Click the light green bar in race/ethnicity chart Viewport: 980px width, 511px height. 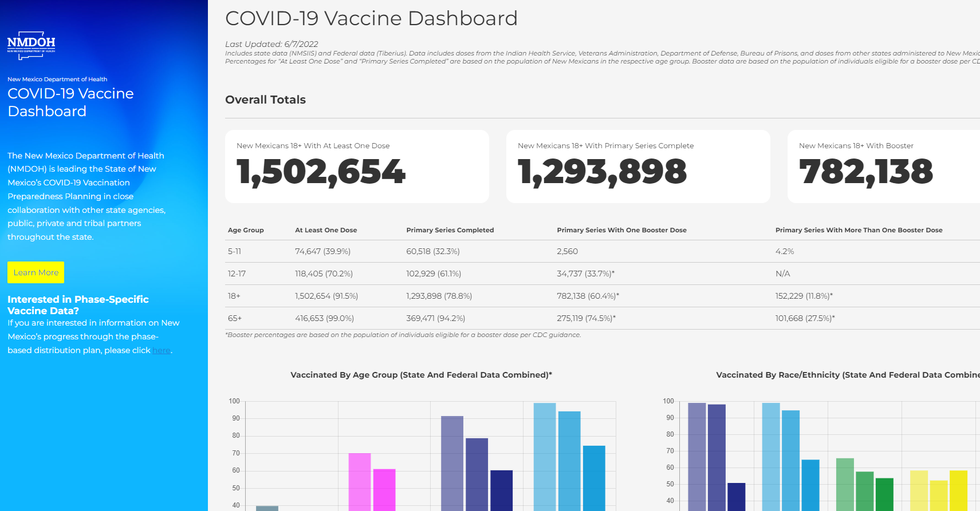pyautogui.click(x=845, y=484)
